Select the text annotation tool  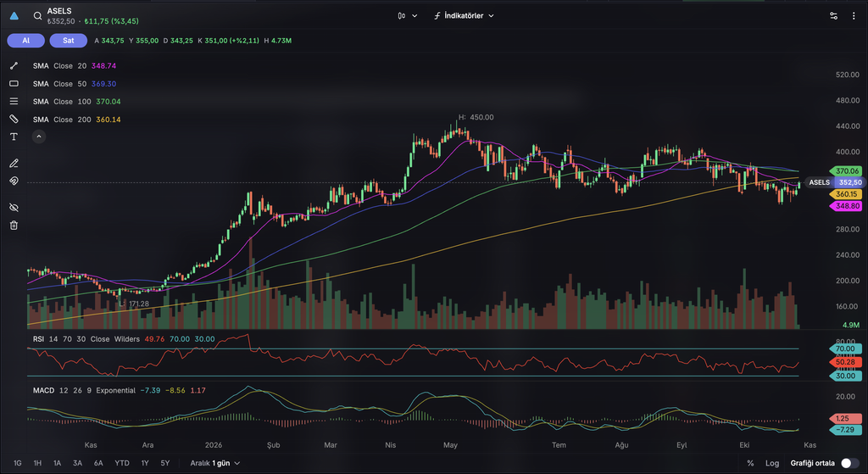[x=14, y=137]
